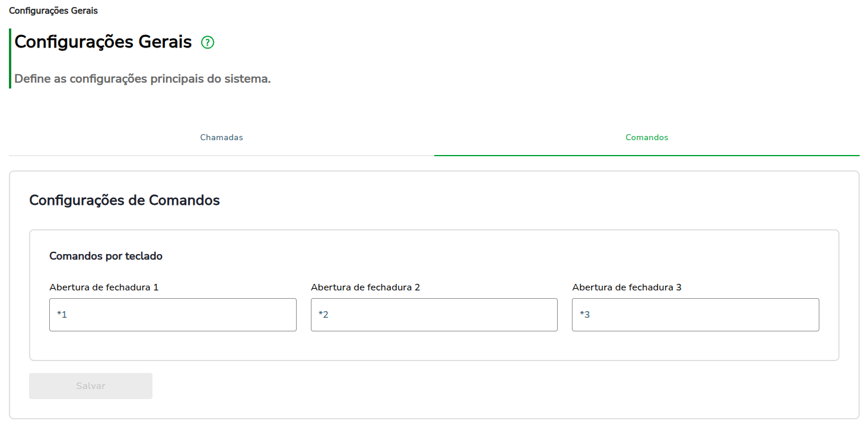Select the Comandos tab
This screenshot has width=868, height=427.
(647, 137)
